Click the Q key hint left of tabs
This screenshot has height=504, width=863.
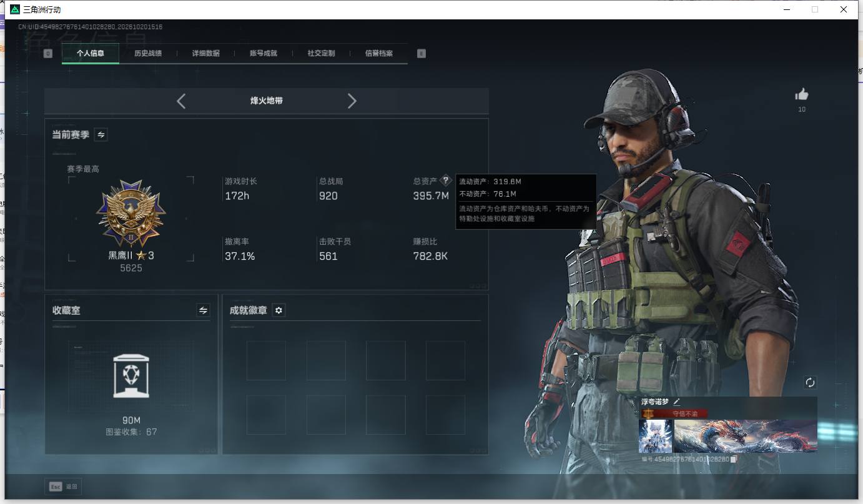(x=48, y=54)
